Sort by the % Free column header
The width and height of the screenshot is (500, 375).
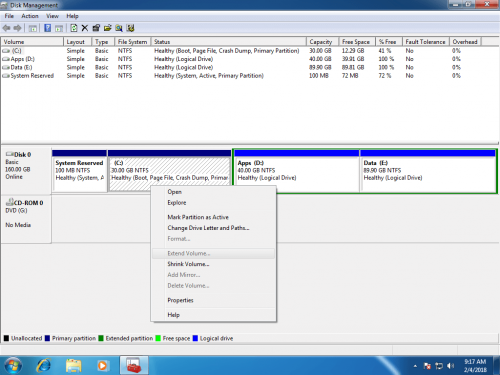tap(389, 42)
